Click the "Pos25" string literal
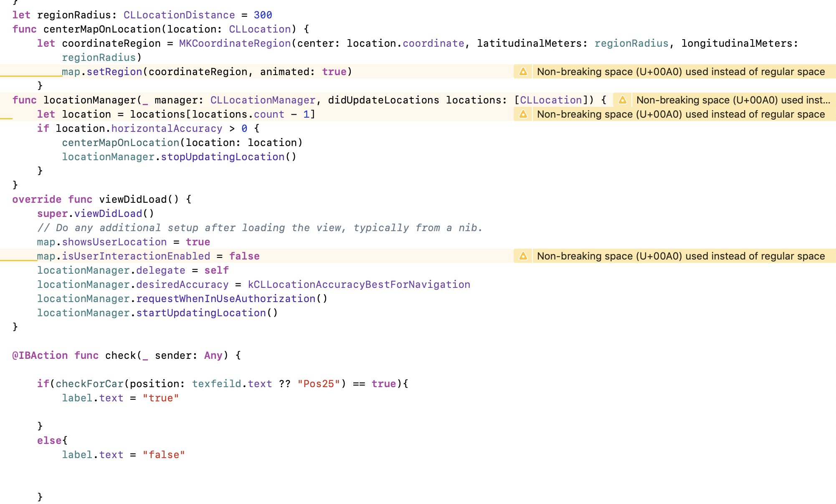 319,384
